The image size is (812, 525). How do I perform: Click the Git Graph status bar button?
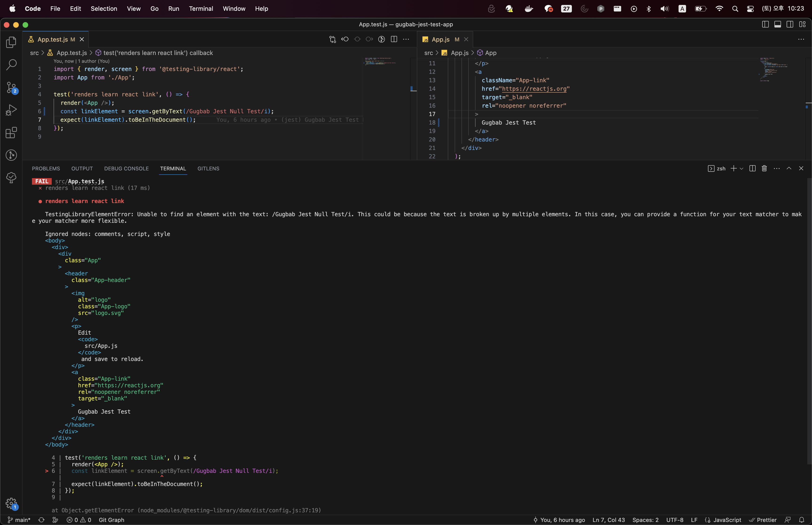pos(111,520)
